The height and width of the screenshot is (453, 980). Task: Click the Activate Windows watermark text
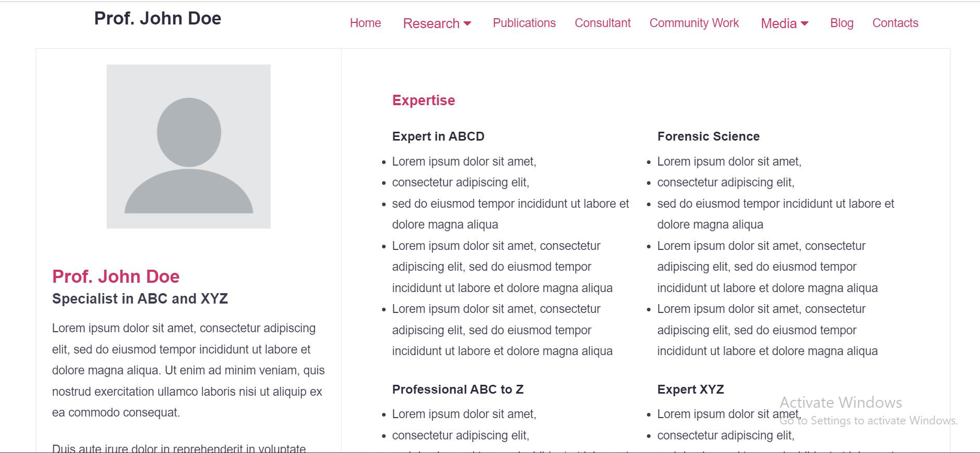tap(841, 402)
